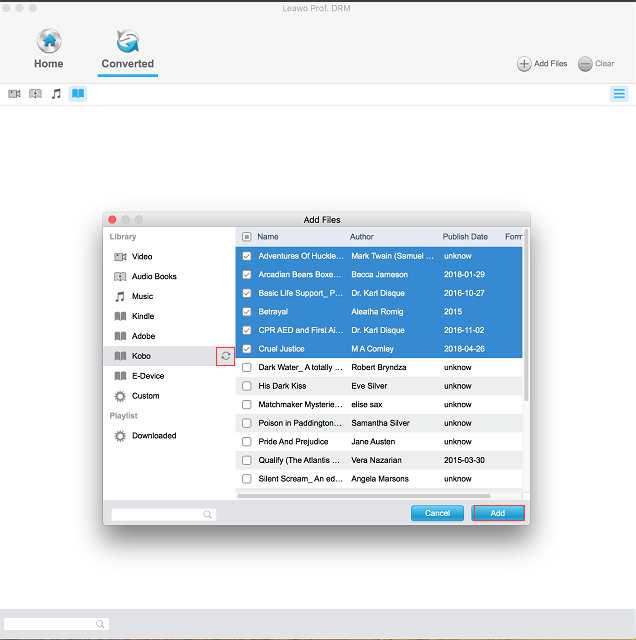Click the magnifier icon in bottom search

(x=100, y=624)
